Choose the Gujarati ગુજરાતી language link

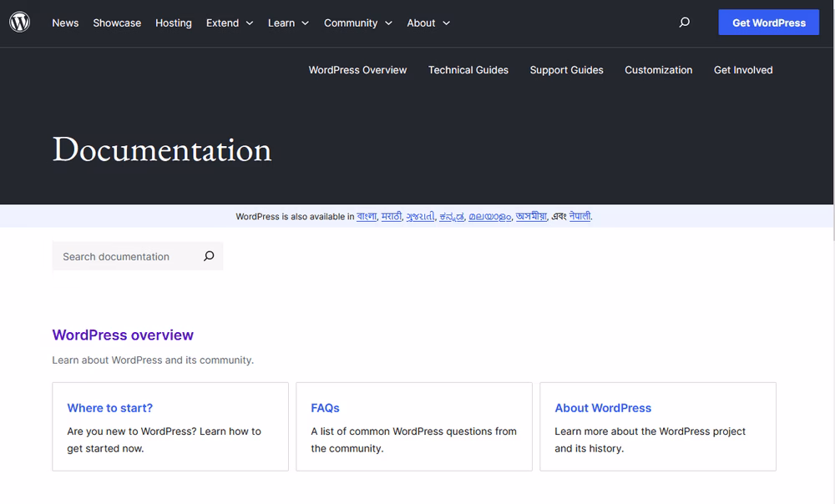point(420,216)
